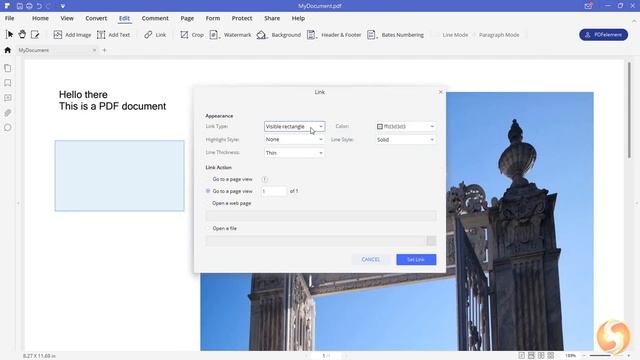Open the Link Type dropdown showing Visible rectangle
Screen dimensions: 640x360
click(294, 127)
